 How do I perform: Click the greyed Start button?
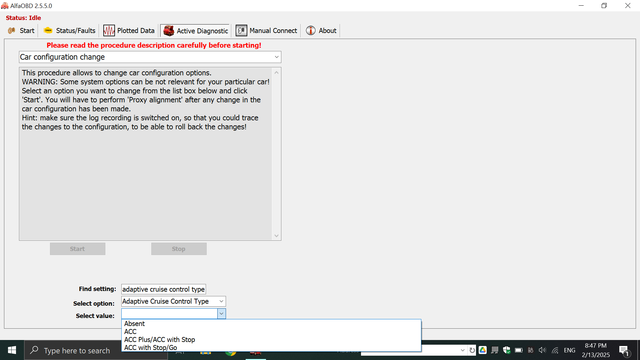(x=78, y=249)
